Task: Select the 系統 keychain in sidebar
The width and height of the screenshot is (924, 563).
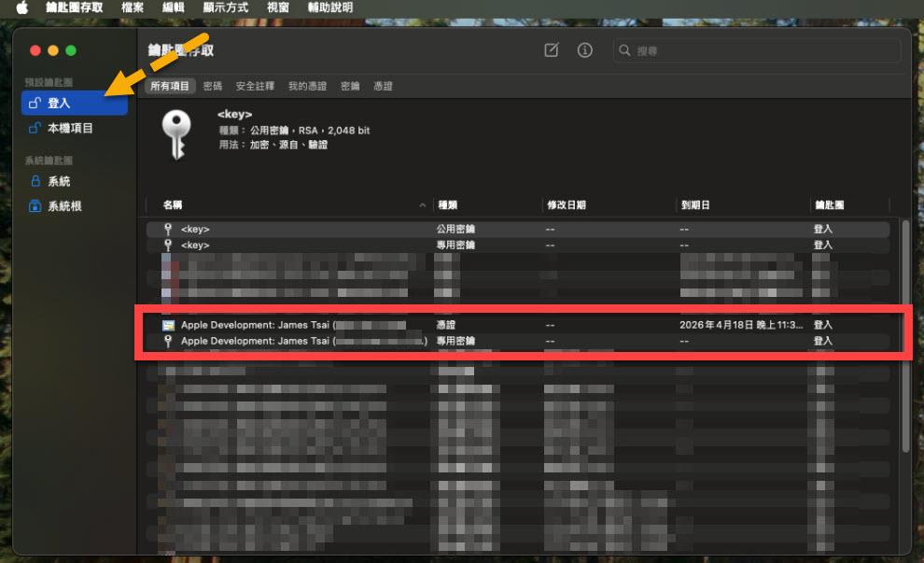Action: point(59,181)
